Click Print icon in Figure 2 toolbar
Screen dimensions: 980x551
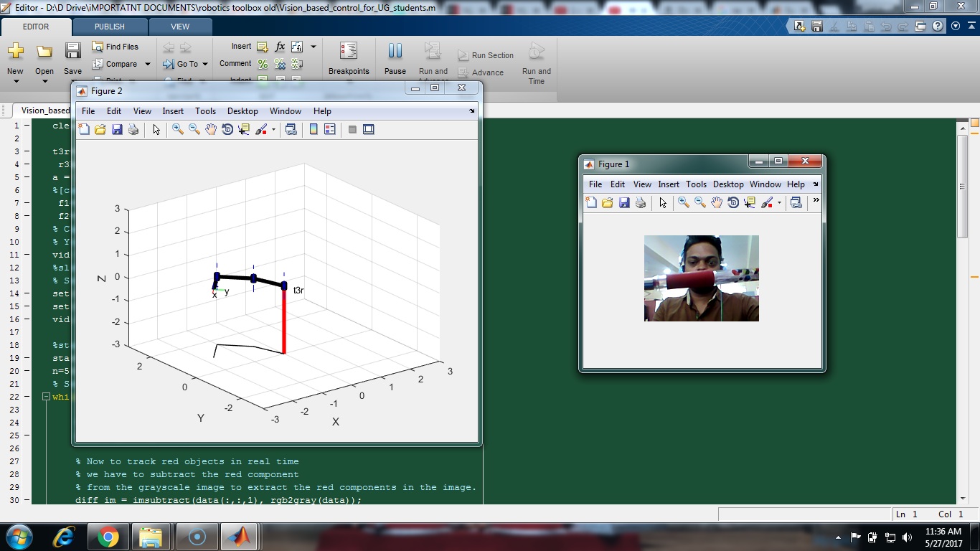[x=133, y=130]
